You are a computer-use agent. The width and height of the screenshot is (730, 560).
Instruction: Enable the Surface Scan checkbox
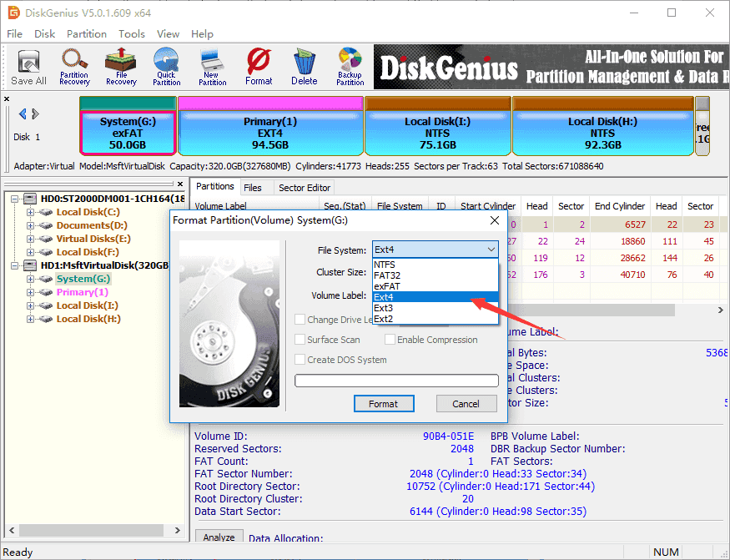tap(300, 340)
